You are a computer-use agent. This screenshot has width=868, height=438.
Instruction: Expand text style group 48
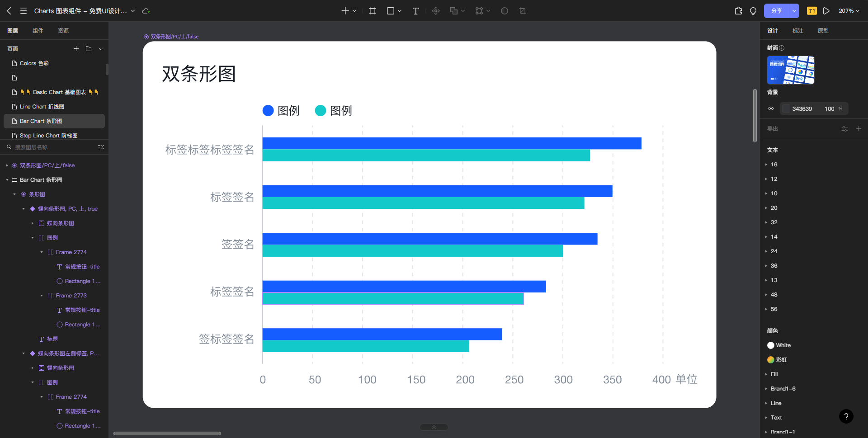766,295
